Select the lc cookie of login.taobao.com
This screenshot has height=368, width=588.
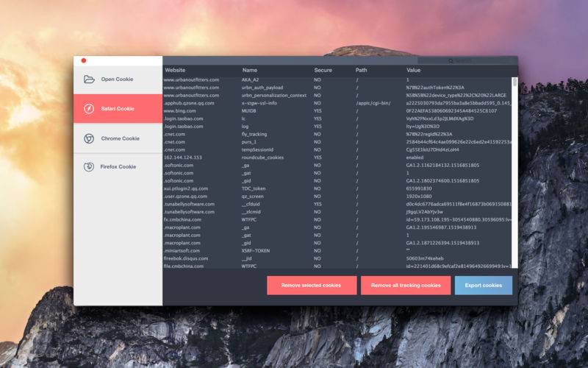point(244,118)
